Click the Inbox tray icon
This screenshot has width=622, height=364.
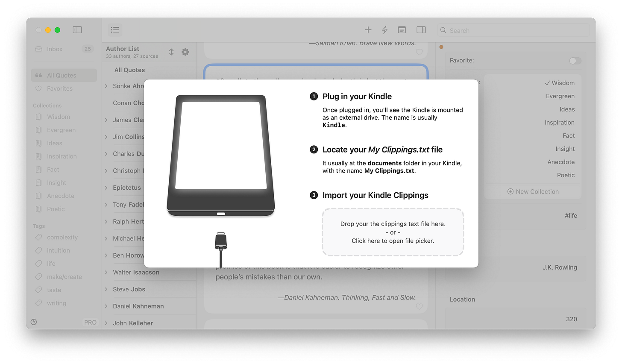tap(38, 49)
